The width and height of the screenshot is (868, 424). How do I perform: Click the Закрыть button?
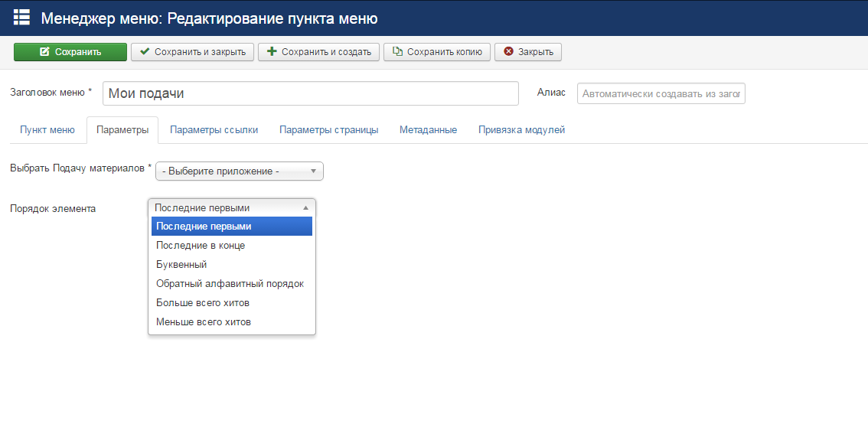pos(528,52)
